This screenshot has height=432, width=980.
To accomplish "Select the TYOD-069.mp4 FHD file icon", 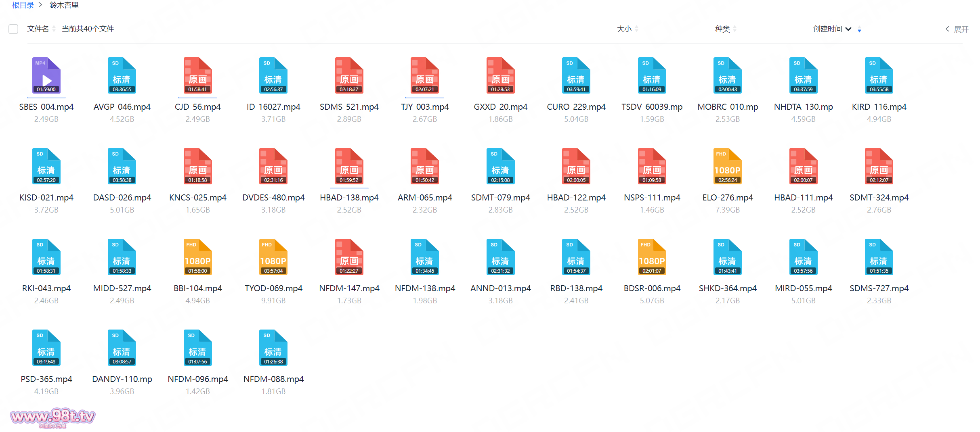I will [273, 257].
